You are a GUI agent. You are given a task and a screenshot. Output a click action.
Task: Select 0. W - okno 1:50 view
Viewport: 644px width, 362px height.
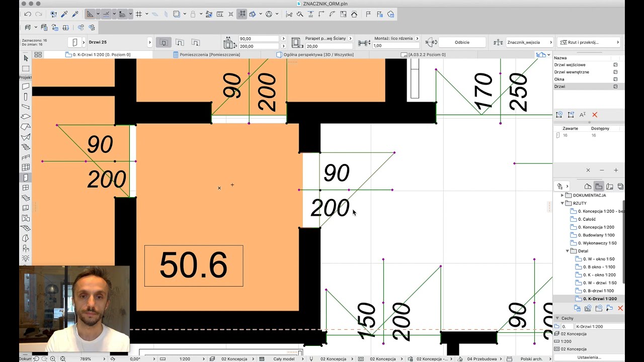(x=595, y=259)
